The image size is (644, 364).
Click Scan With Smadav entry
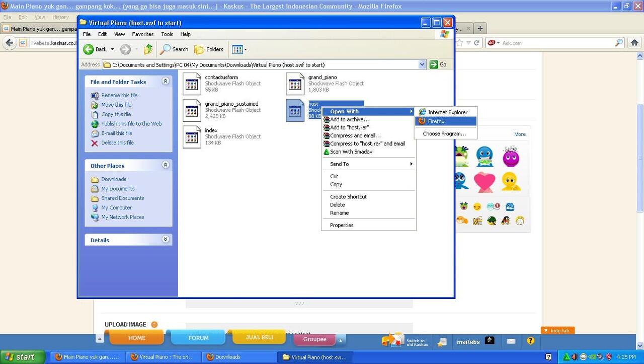pyautogui.click(x=368, y=152)
